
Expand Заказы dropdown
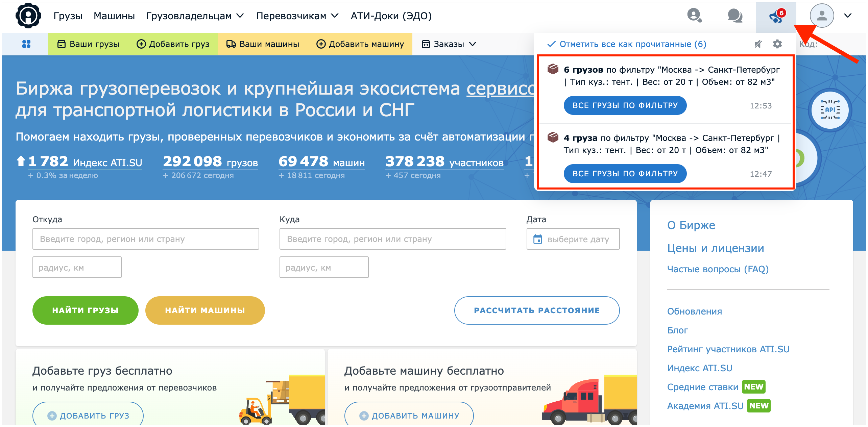(x=449, y=44)
